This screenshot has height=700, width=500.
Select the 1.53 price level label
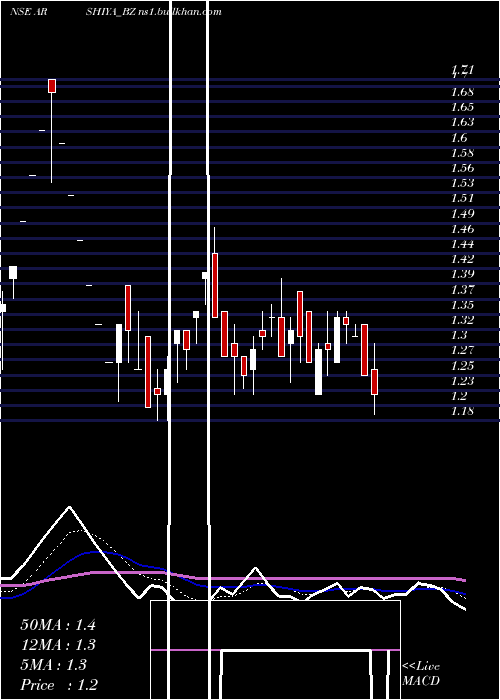pyautogui.click(x=462, y=183)
